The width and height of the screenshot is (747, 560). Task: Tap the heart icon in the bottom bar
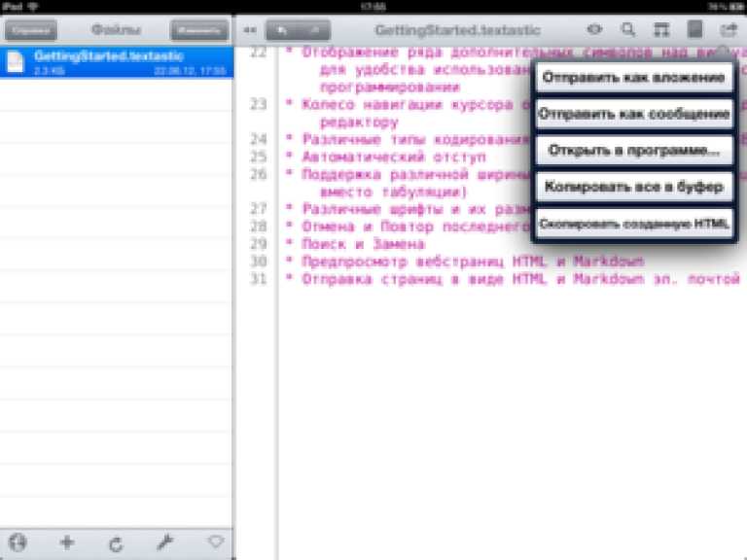click(216, 542)
